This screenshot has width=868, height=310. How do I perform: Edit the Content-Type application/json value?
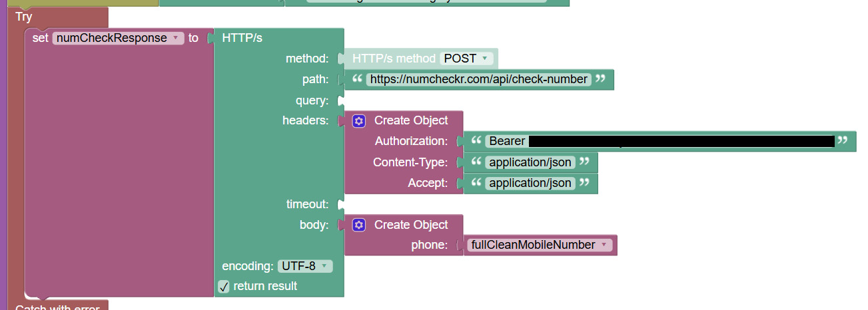click(530, 162)
